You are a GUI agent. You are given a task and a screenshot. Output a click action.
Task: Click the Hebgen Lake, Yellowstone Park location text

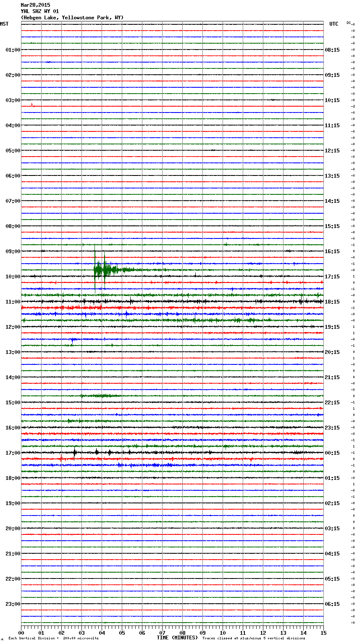(72, 18)
